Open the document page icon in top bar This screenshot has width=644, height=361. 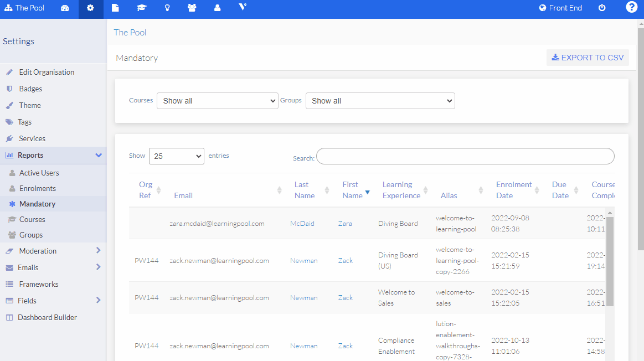[x=115, y=8]
